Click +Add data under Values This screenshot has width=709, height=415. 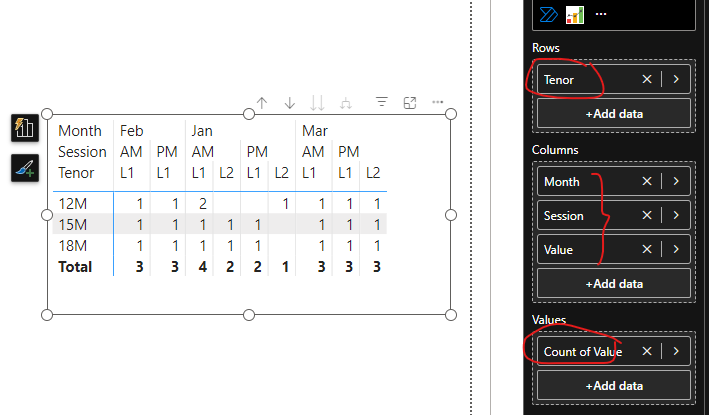pyautogui.click(x=614, y=386)
